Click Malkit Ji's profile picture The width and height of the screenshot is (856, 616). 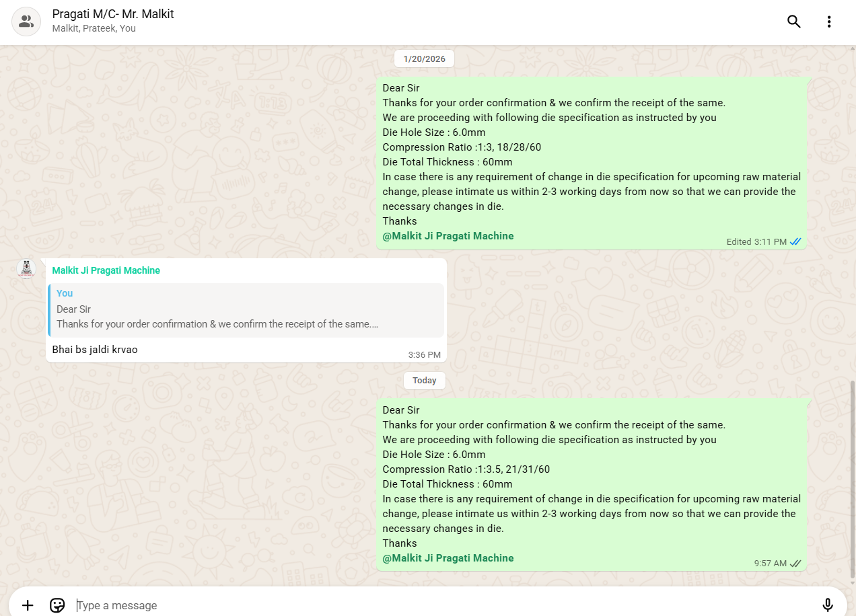coord(26,269)
